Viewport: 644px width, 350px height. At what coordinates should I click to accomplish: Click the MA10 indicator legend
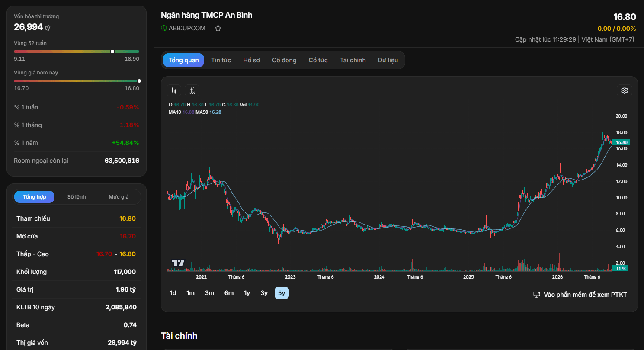(182, 112)
